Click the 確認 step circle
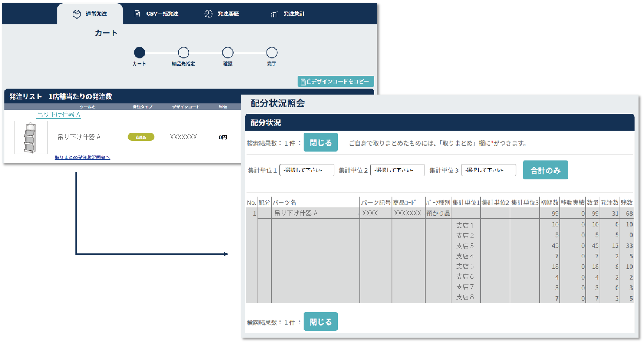644x343 pixels. coord(228,53)
